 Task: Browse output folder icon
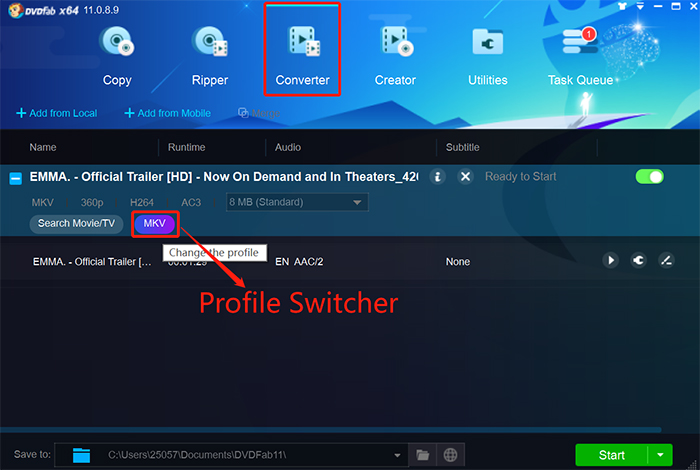pyautogui.click(x=423, y=455)
